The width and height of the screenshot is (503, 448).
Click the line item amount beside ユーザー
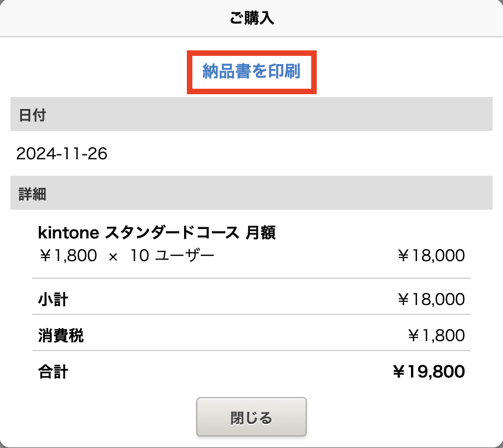(x=431, y=255)
